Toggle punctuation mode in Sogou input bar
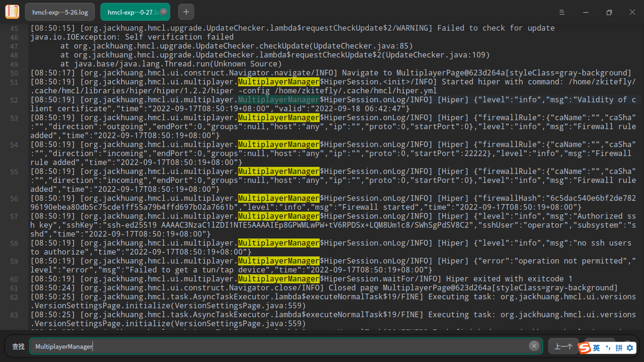Screen dimensions: 644x362 (x=608, y=348)
